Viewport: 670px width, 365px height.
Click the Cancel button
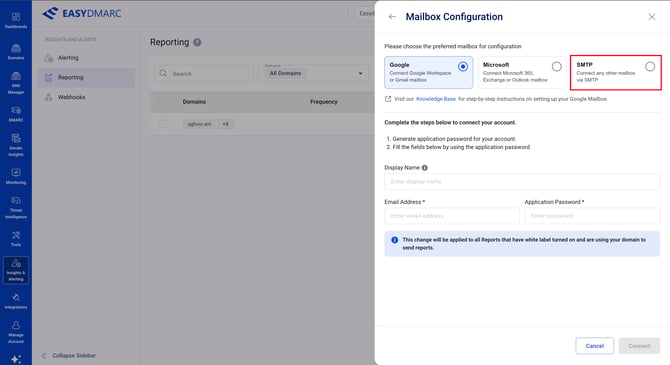tap(594, 346)
